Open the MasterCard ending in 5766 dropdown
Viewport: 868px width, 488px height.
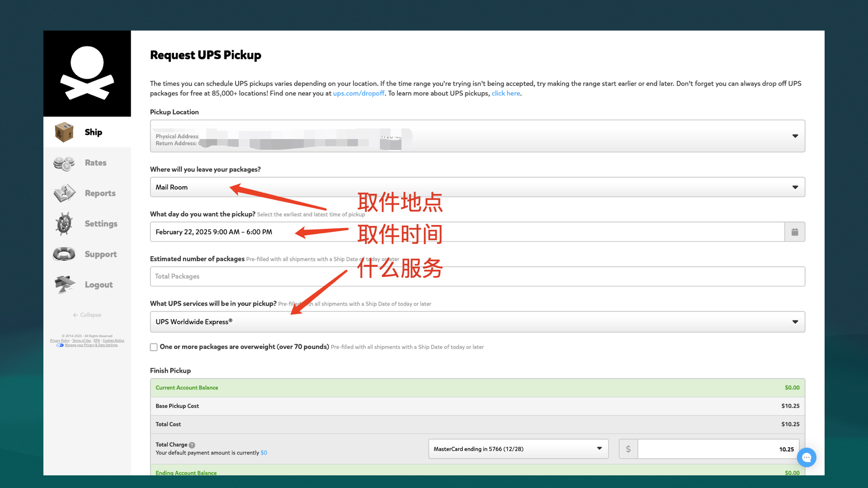tap(518, 449)
